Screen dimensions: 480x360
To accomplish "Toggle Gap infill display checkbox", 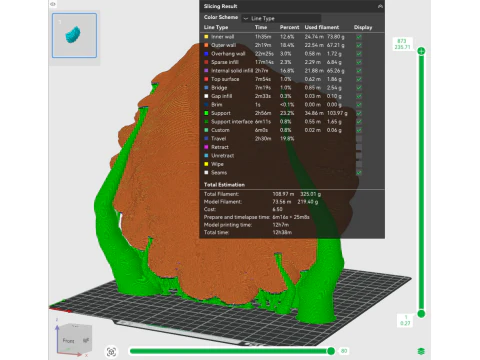I will pos(359,96).
